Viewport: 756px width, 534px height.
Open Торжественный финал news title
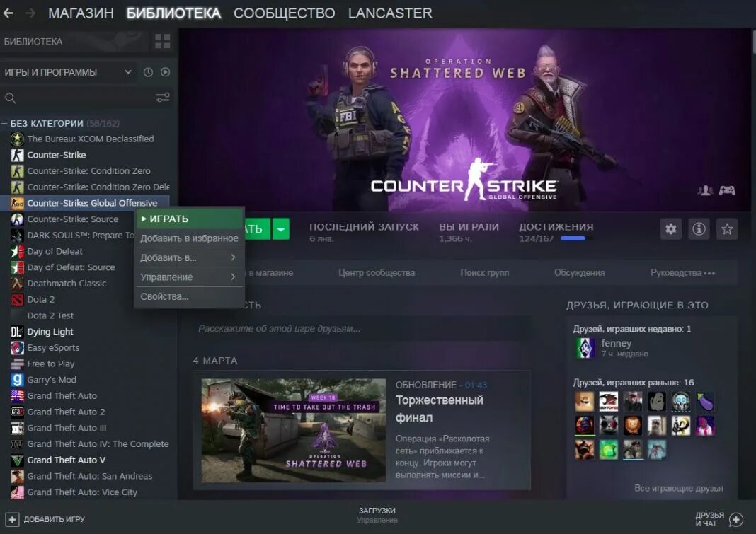(x=440, y=409)
